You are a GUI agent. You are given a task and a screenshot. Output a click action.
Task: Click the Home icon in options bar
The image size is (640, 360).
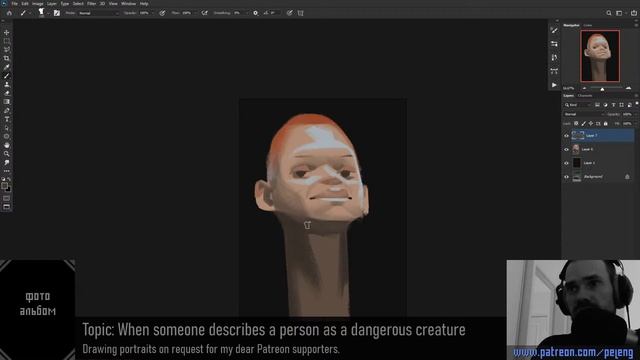click(9, 13)
